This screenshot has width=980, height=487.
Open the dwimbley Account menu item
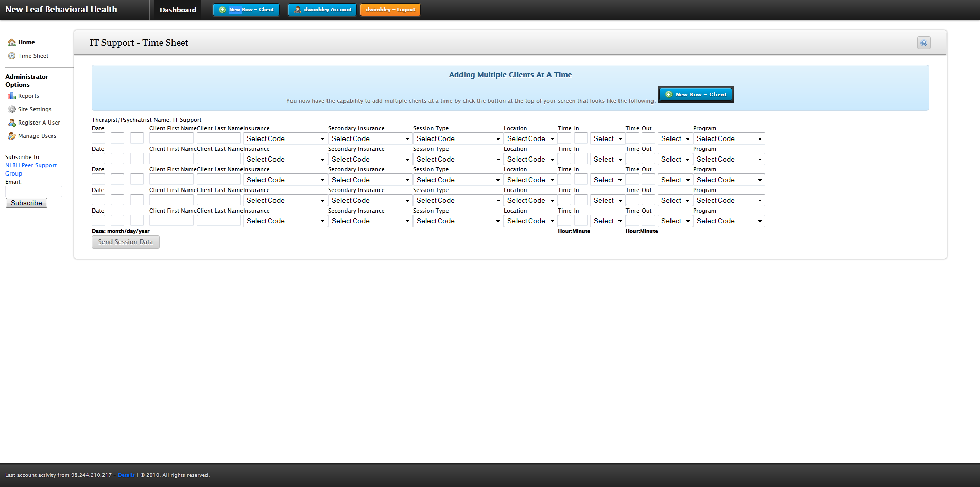[322, 10]
